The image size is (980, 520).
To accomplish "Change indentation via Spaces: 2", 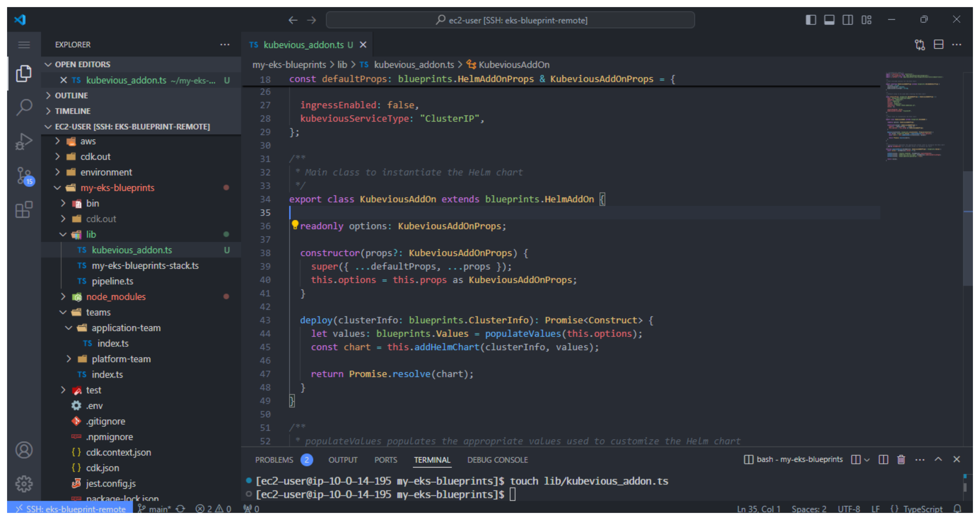I will click(809, 509).
